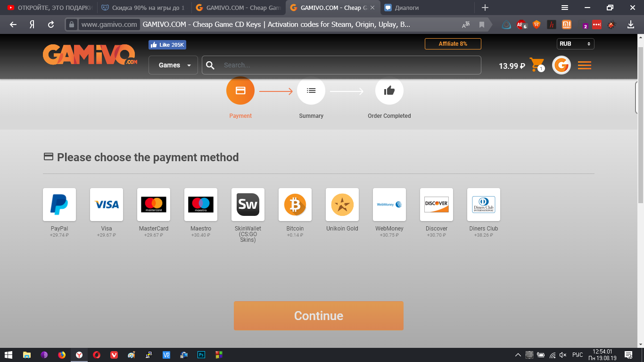Click the Payment step circle
Viewport: 644px width, 362px height.
tap(240, 90)
